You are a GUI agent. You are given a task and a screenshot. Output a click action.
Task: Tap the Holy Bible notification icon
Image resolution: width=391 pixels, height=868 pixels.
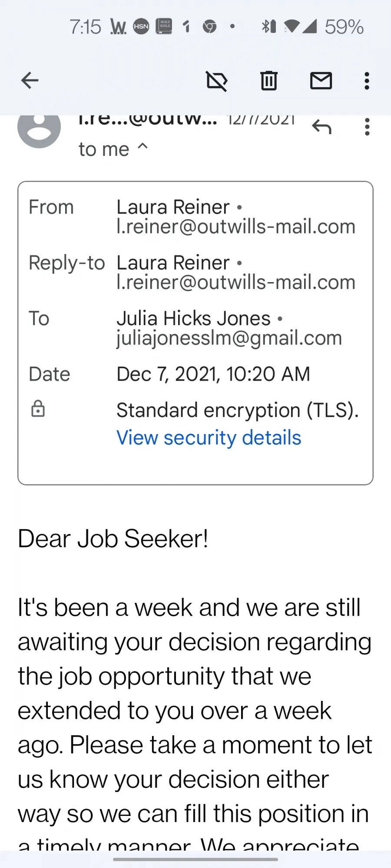pyautogui.click(x=164, y=26)
